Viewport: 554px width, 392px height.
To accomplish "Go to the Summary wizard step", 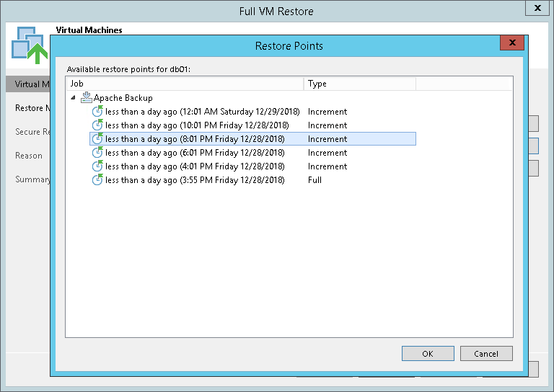I will [x=32, y=179].
